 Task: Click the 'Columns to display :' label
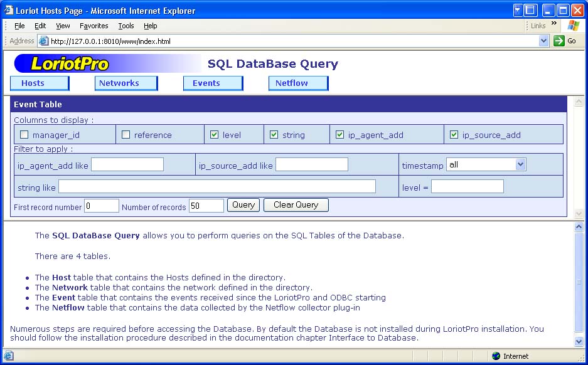tap(53, 120)
